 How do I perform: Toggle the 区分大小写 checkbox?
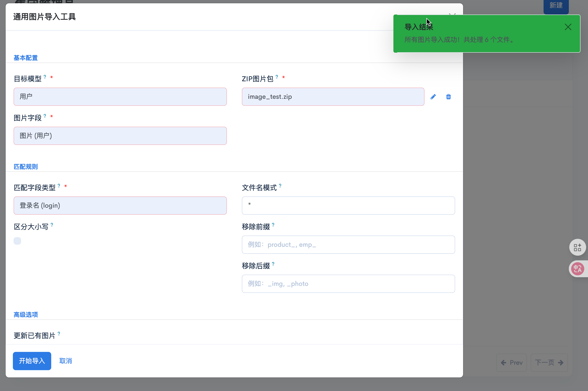click(18, 241)
